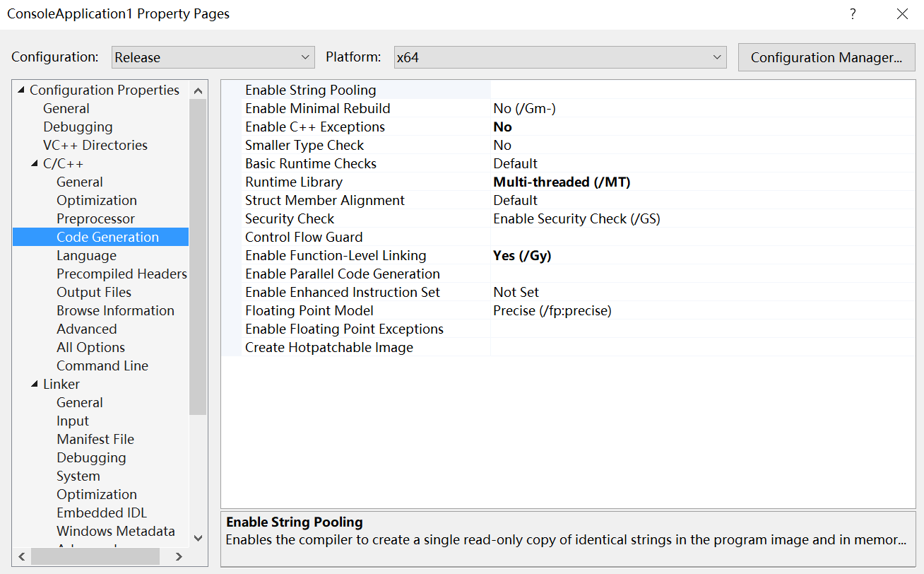Image resolution: width=924 pixels, height=574 pixels.
Task: Click the help question mark icon
Action: point(853,13)
